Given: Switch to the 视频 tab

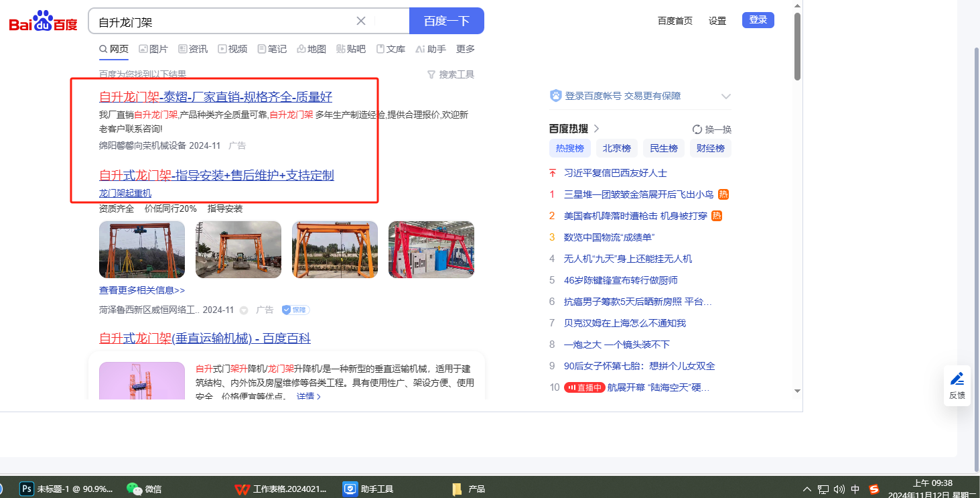Looking at the screenshot, I should point(232,49).
